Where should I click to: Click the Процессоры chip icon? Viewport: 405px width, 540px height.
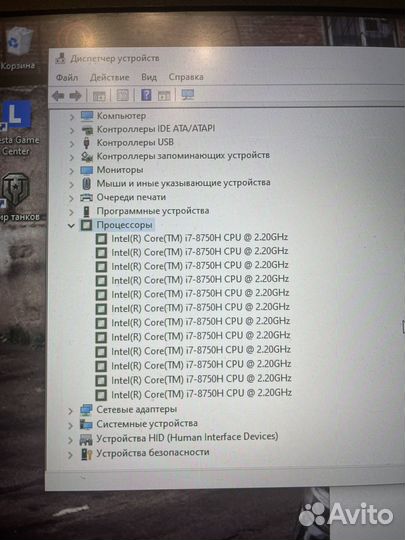coord(86,225)
